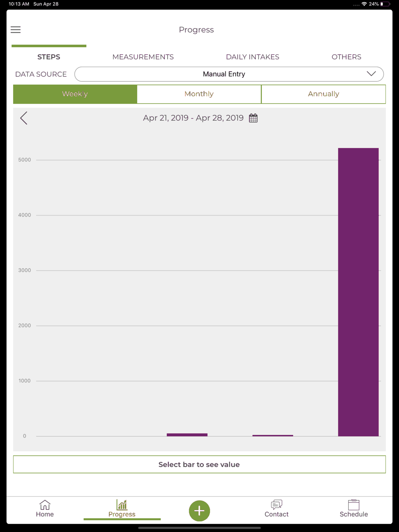Go to previous week with back arrow
This screenshot has height=532, width=399.
point(24,118)
